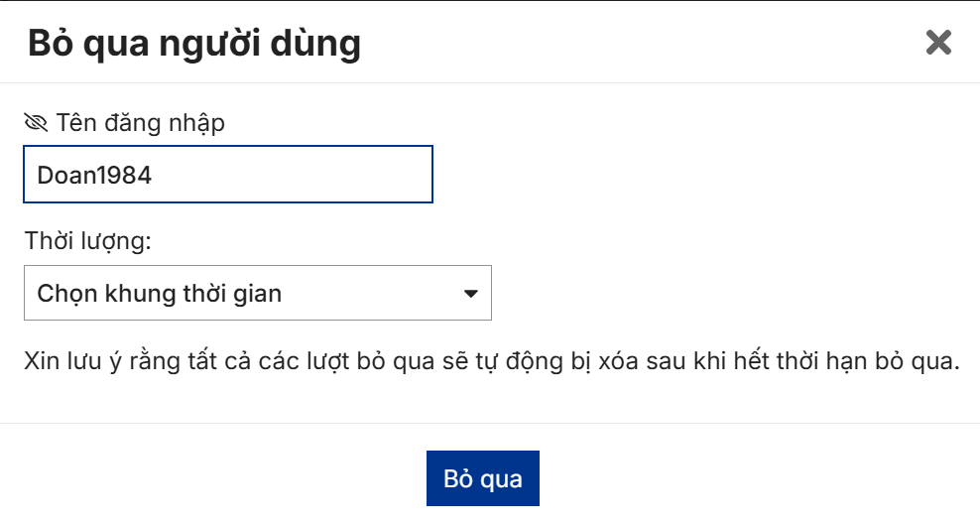Image resolution: width=980 pixels, height=525 pixels.
Task: Dismiss the dialog using the top-right X
Action: (938, 43)
